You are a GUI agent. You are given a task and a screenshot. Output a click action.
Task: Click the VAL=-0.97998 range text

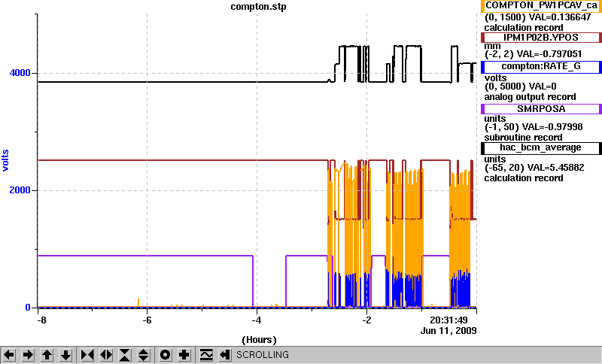[x=553, y=127]
